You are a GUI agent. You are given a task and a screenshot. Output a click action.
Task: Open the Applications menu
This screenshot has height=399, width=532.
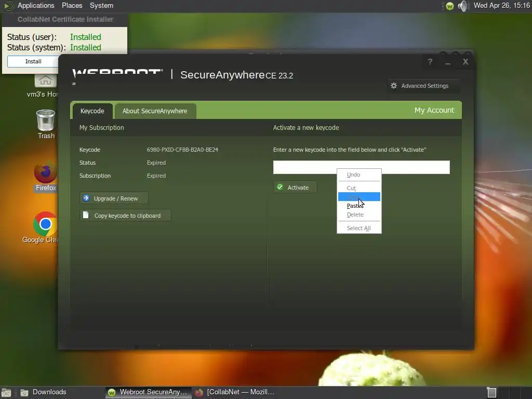[x=36, y=5]
